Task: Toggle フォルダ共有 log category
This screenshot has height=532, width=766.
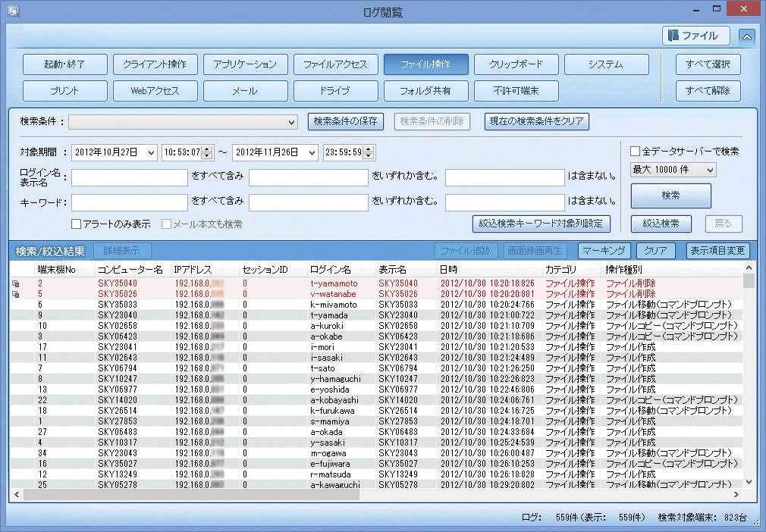Action: point(426,91)
